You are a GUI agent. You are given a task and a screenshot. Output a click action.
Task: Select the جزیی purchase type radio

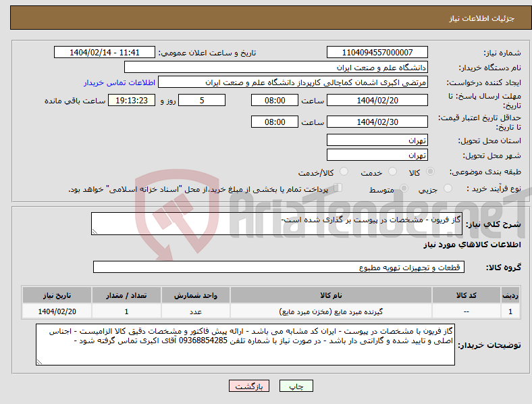pos(448,188)
